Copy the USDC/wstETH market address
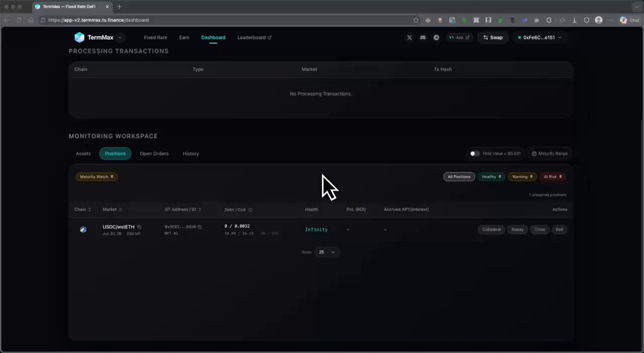Viewport: 644px width, 353px height. point(139,227)
